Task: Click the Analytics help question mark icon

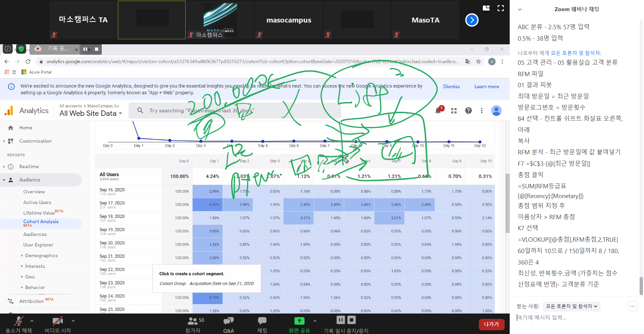Action: pyautogui.click(x=468, y=111)
